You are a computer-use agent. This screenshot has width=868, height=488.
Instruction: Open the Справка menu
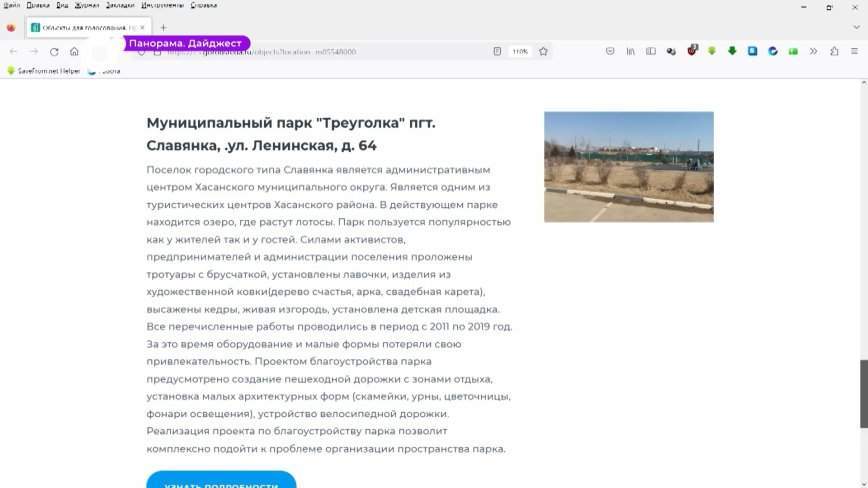pyautogui.click(x=204, y=6)
